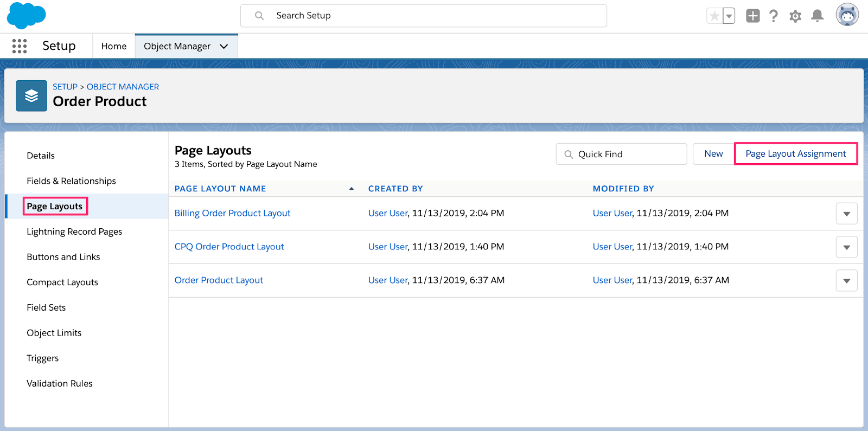Click the Order Product object layers icon
This screenshot has width=868, height=431.
click(31, 96)
